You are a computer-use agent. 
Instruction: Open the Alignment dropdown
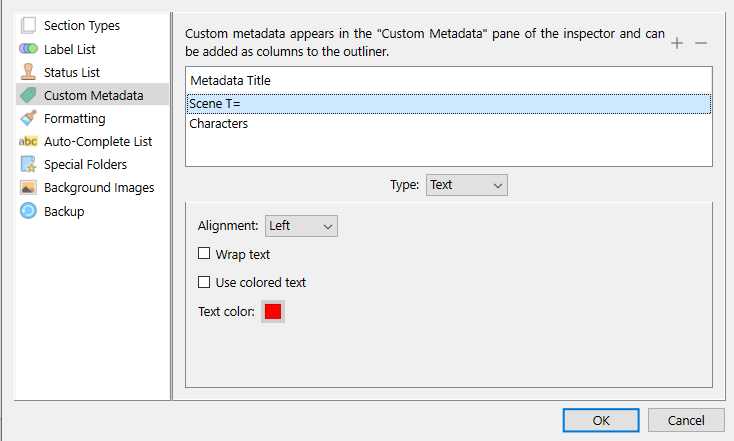coord(301,226)
